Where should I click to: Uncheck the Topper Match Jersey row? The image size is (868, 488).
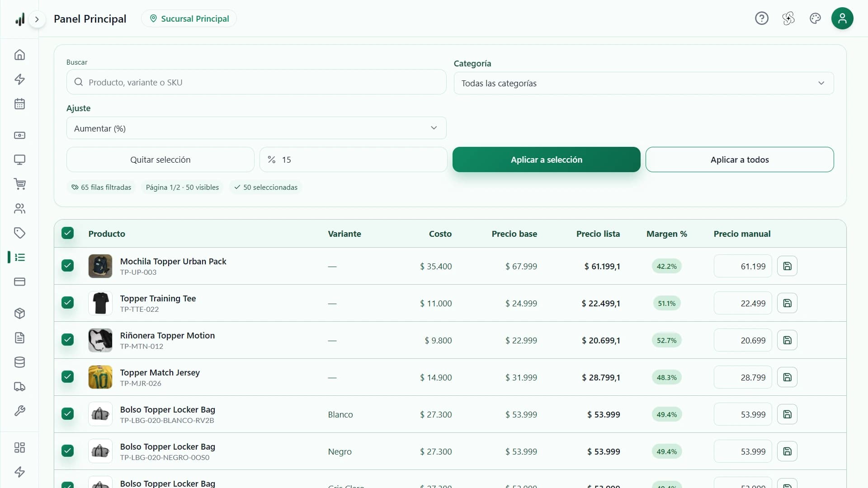[x=68, y=377]
